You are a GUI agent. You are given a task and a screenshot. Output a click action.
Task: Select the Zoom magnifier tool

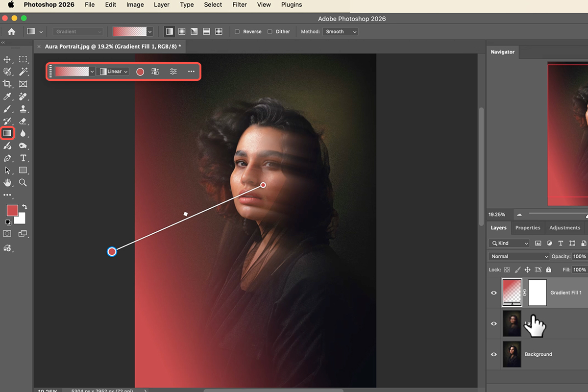click(23, 182)
